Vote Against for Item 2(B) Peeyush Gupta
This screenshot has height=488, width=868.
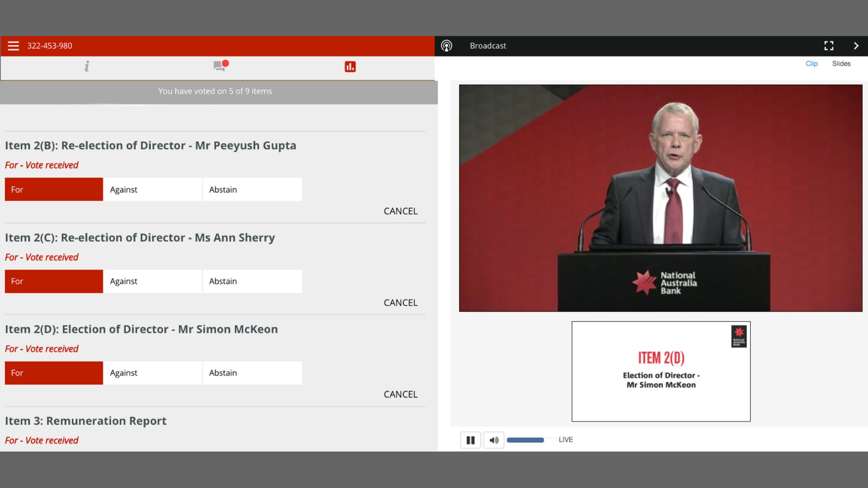pyautogui.click(x=153, y=189)
